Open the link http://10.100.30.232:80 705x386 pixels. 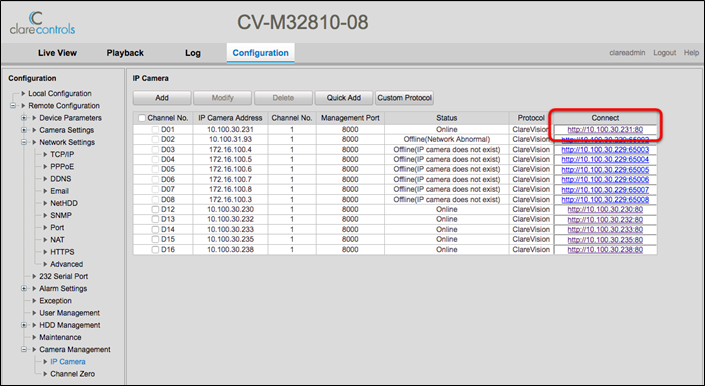pyautogui.click(x=605, y=219)
